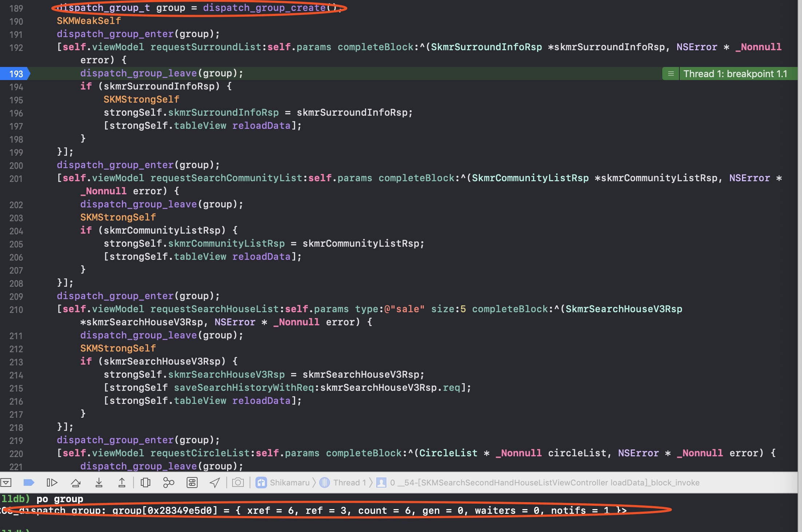This screenshot has width=802, height=532.
Task: Click the Step Out debug button
Action: [122, 483]
